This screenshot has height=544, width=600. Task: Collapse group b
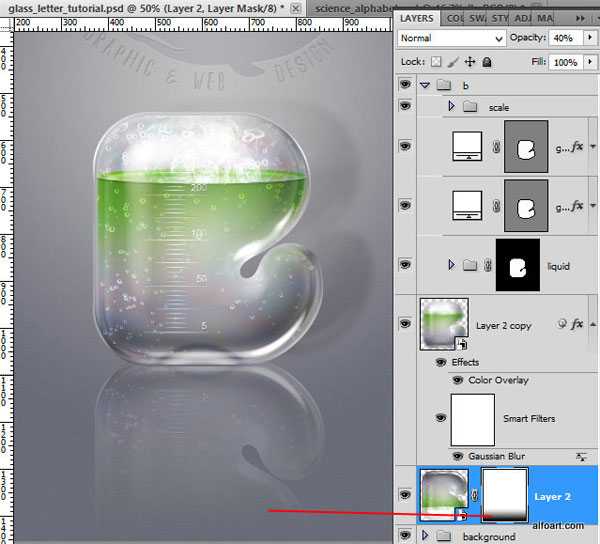pyautogui.click(x=425, y=85)
